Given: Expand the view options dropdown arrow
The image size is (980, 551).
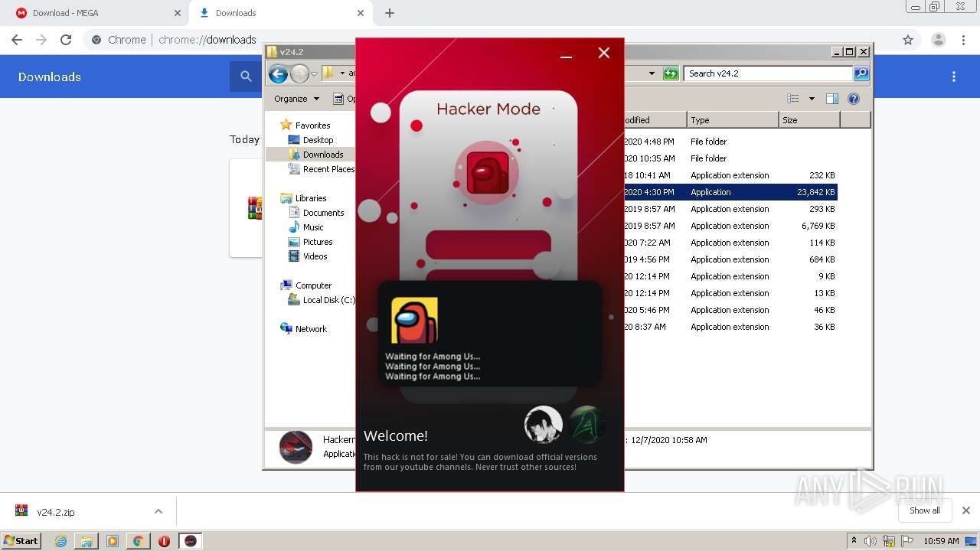Looking at the screenshot, I should point(812,99).
